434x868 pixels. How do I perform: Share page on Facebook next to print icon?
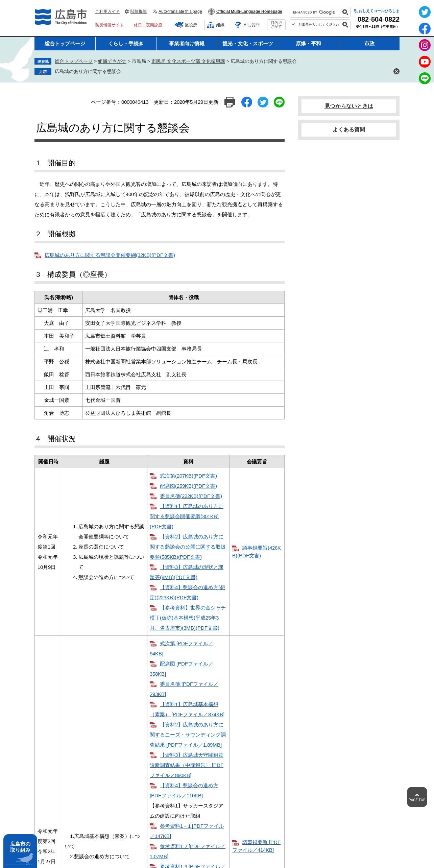click(247, 102)
